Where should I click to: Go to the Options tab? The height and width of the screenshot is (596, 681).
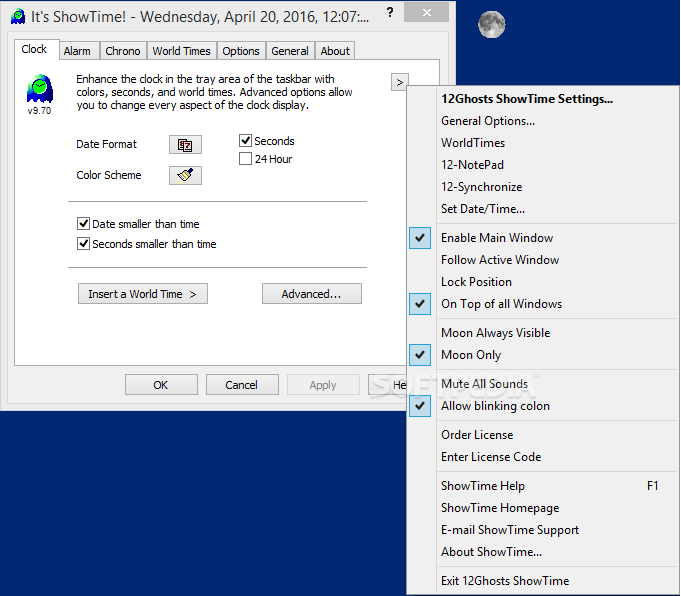pyautogui.click(x=241, y=51)
